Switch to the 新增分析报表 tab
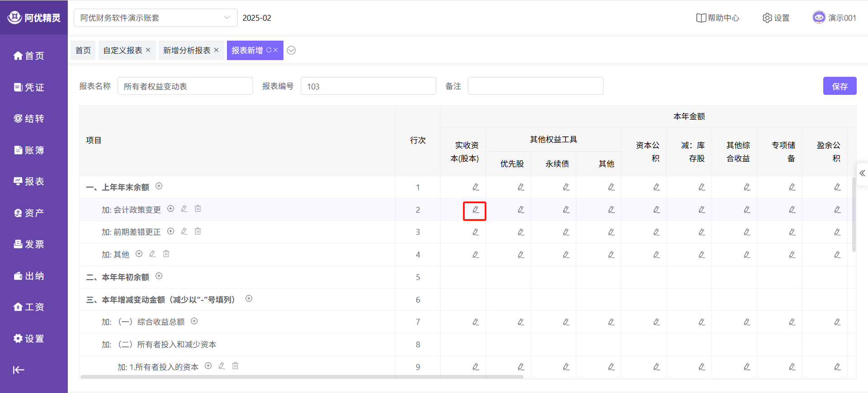This screenshot has width=868, height=393. point(186,51)
